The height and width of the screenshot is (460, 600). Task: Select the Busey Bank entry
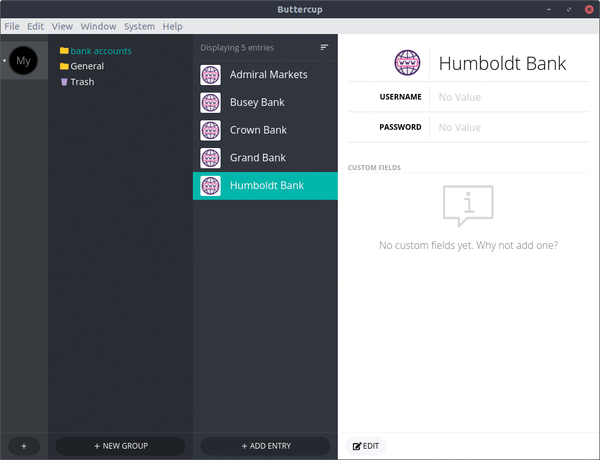(x=265, y=103)
